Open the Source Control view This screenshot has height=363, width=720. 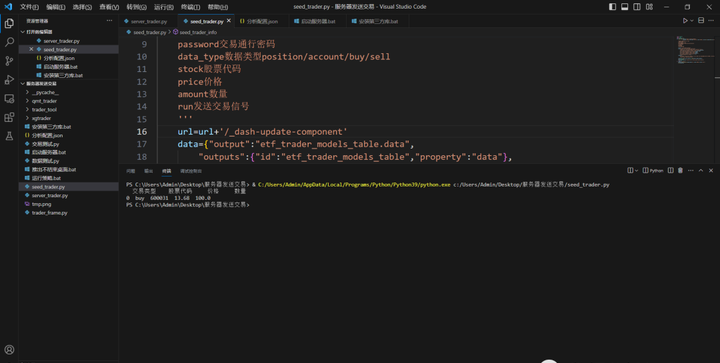9,61
